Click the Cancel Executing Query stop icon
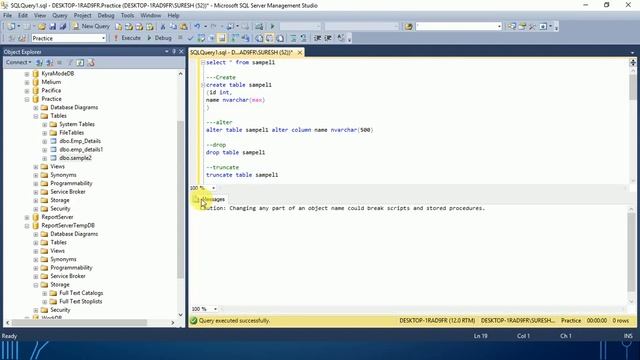Screen dimensions: 640x360 180,38
